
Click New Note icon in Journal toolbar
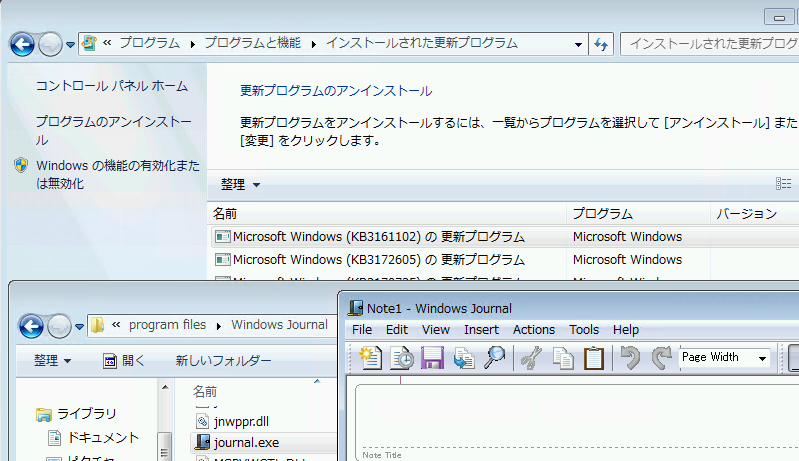pos(370,358)
